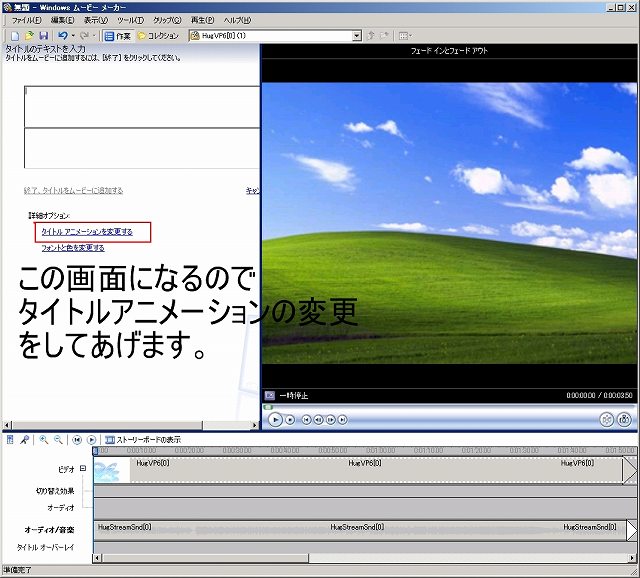This screenshot has height=578, width=640.
Task: Click the Play button in the preview monitor
Action: point(276,419)
